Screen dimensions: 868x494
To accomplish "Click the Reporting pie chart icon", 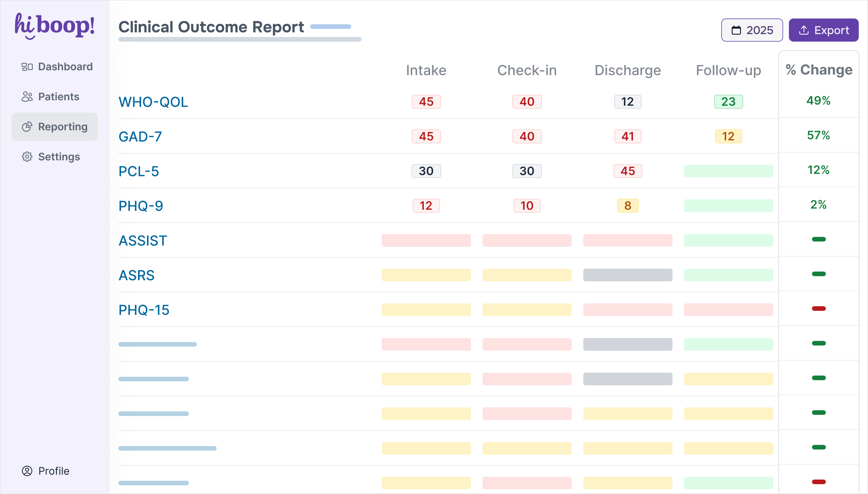I will 27,127.
